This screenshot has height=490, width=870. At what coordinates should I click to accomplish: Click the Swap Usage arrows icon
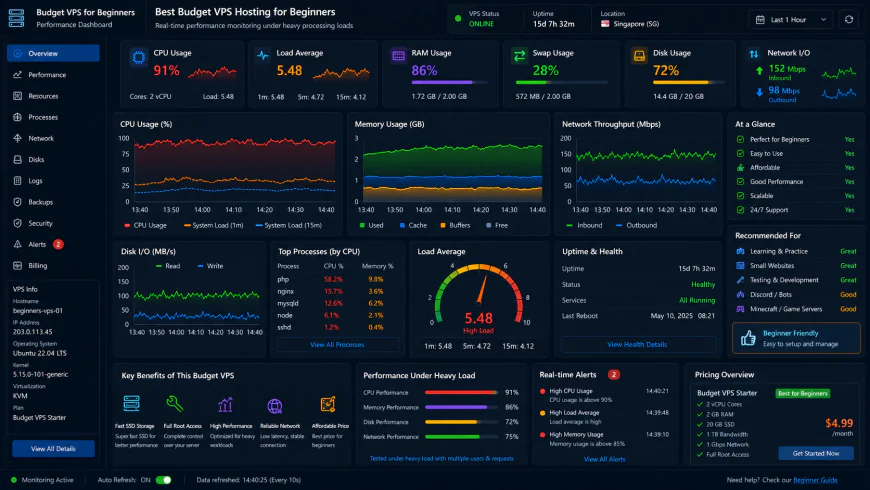pos(519,56)
